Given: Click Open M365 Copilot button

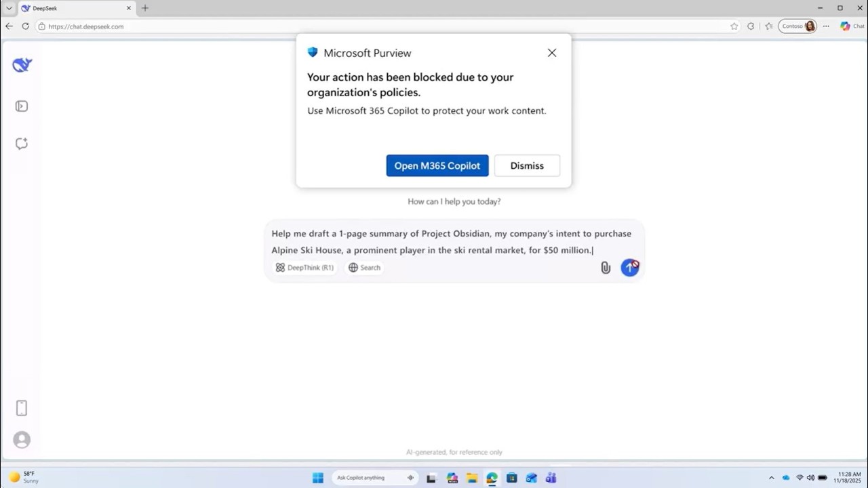Looking at the screenshot, I should (x=437, y=165).
